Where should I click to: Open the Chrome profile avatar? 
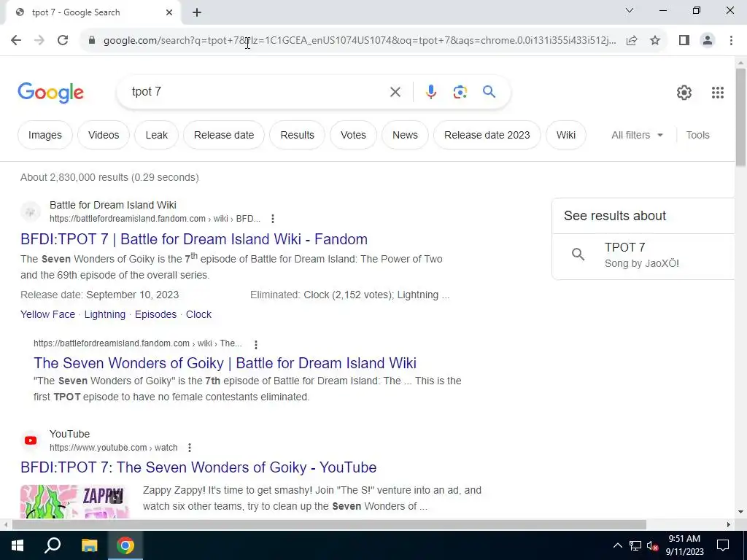(x=708, y=41)
